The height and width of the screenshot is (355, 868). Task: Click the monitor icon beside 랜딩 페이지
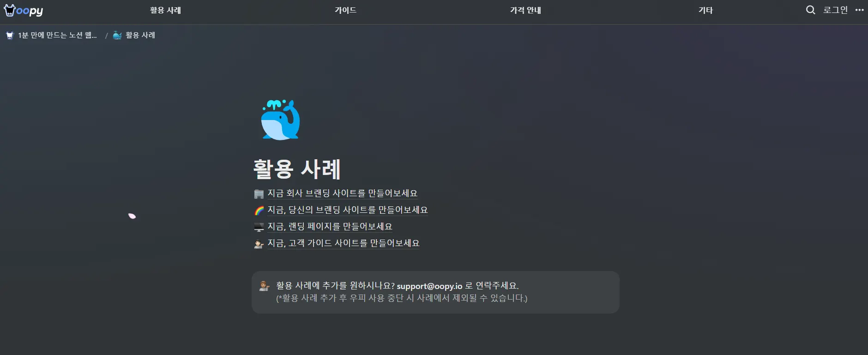pyautogui.click(x=259, y=227)
